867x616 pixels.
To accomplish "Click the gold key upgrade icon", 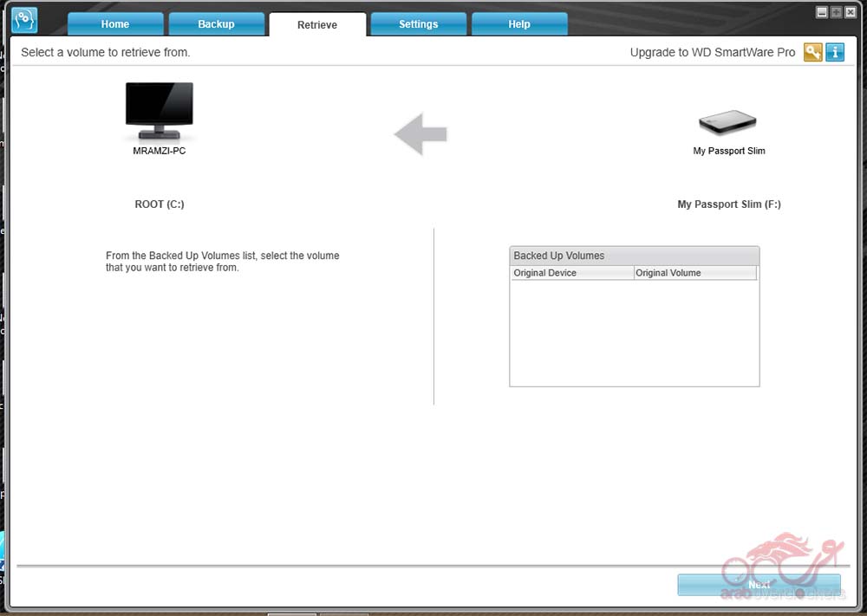I will click(x=812, y=52).
